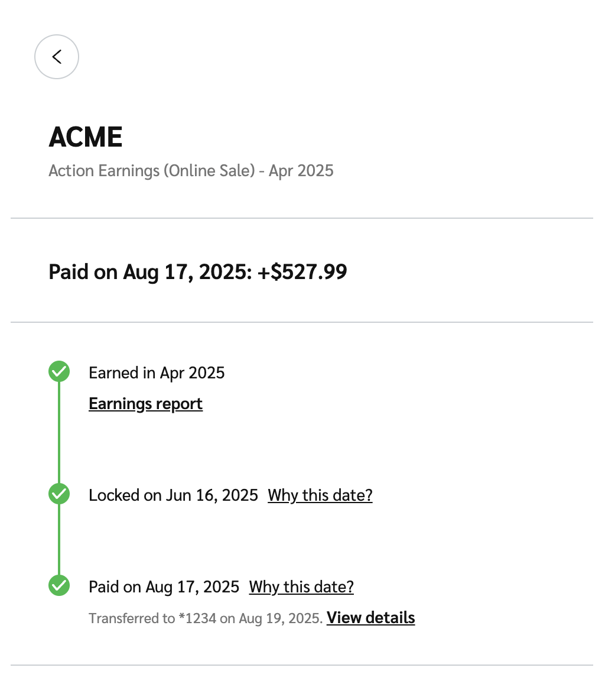The height and width of the screenshot is (700, 605).
Task: Click the green checkmark beside Locked on Jun 16
Action: coord(59,494)
